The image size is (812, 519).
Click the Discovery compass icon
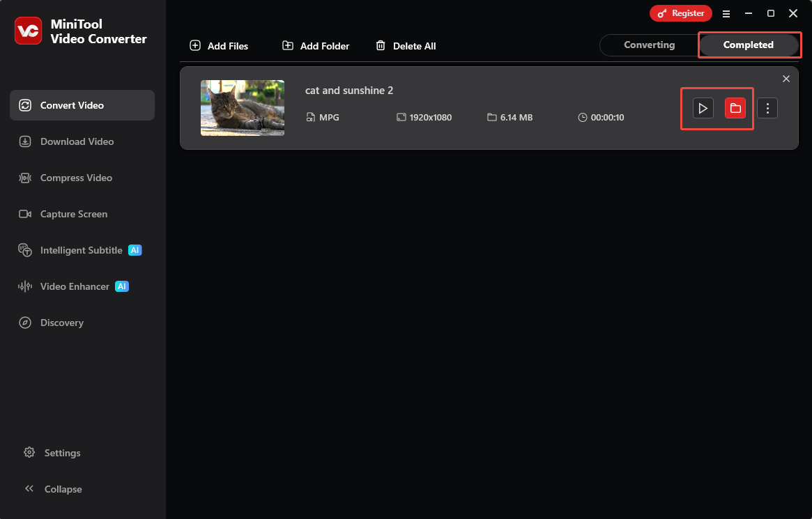pyautogui.click(x=25, y=323)
